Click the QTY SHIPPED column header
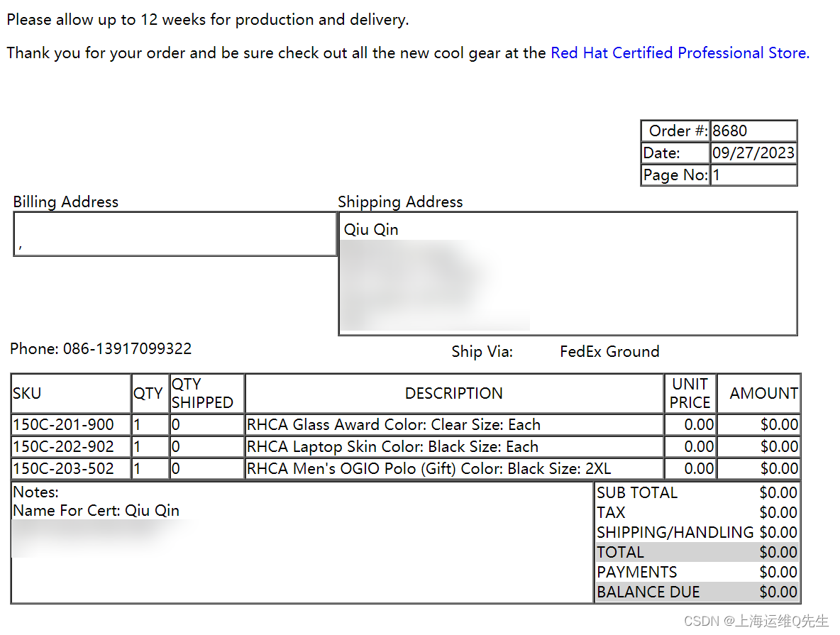Screen dimensions: 840x635 coord(206,393)
